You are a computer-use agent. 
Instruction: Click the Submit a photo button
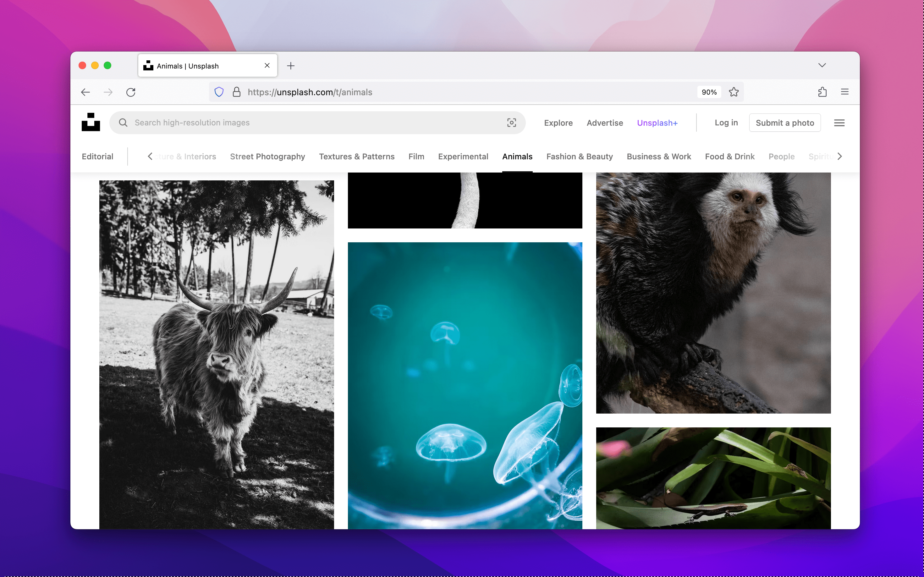point(785,123)
